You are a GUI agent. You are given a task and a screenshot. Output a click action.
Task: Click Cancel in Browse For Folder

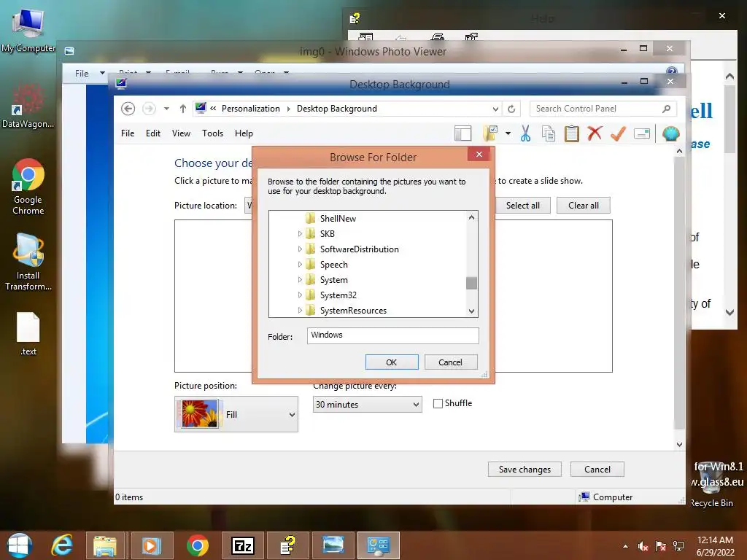pyautogui.click(x=450, y=362)
